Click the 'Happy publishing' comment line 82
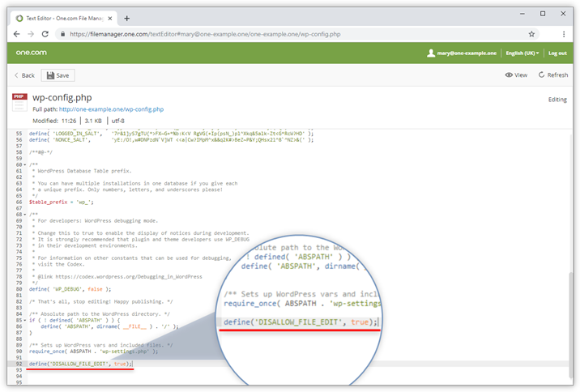 (x=101, y=302)
